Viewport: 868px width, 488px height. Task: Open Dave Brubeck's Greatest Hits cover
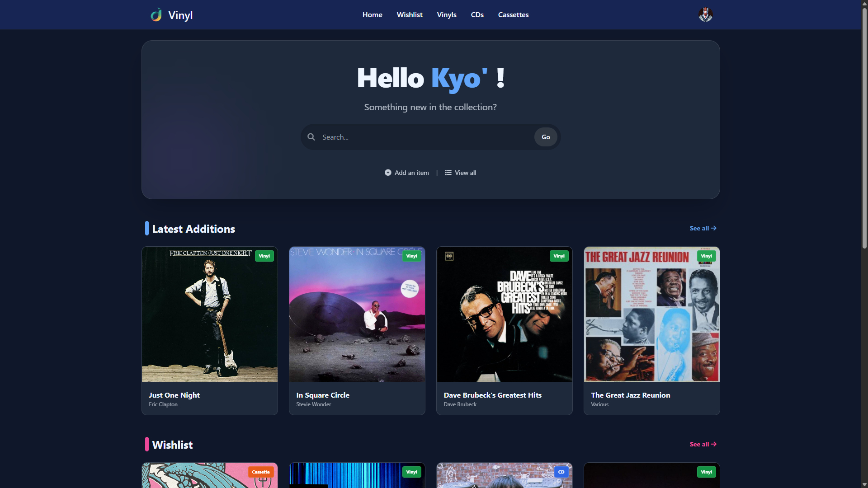(x=505, y=314)
